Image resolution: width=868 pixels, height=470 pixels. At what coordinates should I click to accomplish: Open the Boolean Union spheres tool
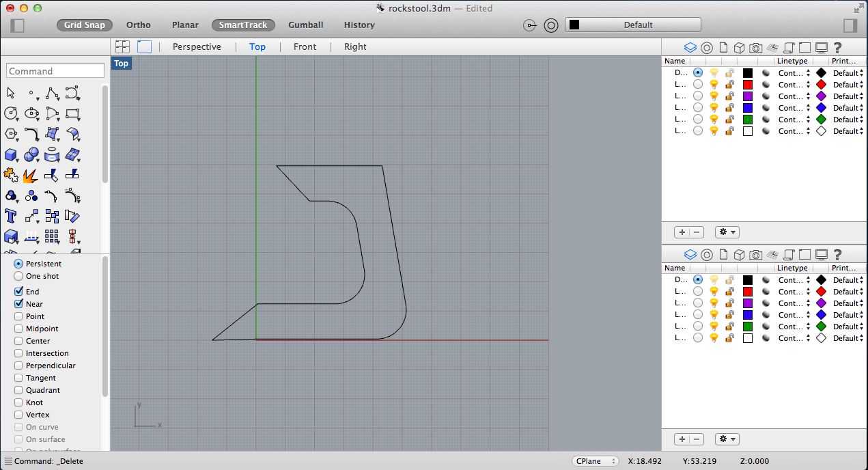tap(31, 154)
